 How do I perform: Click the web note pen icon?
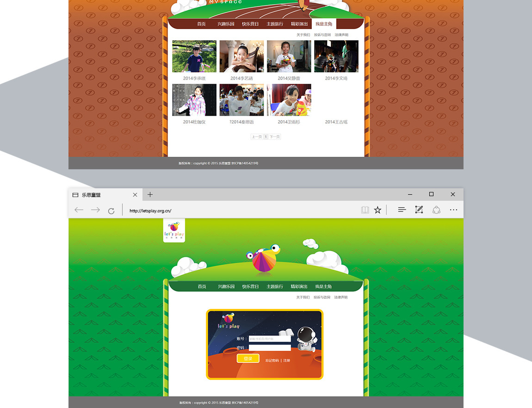coord(419,210)
